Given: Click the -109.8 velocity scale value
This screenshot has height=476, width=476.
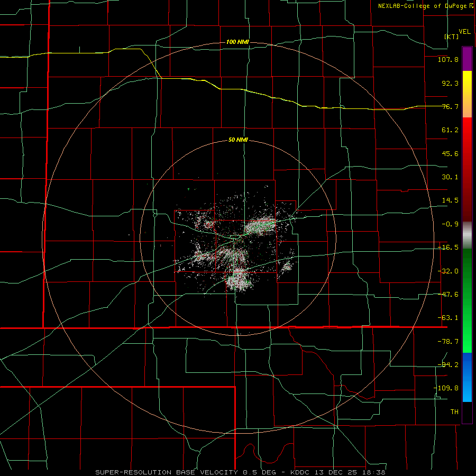Looking at the screenshot, I should click(446, 388).
